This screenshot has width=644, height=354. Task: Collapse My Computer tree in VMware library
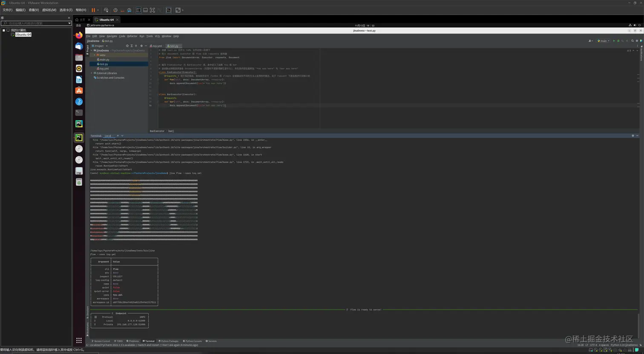click(x=3, y=30)
